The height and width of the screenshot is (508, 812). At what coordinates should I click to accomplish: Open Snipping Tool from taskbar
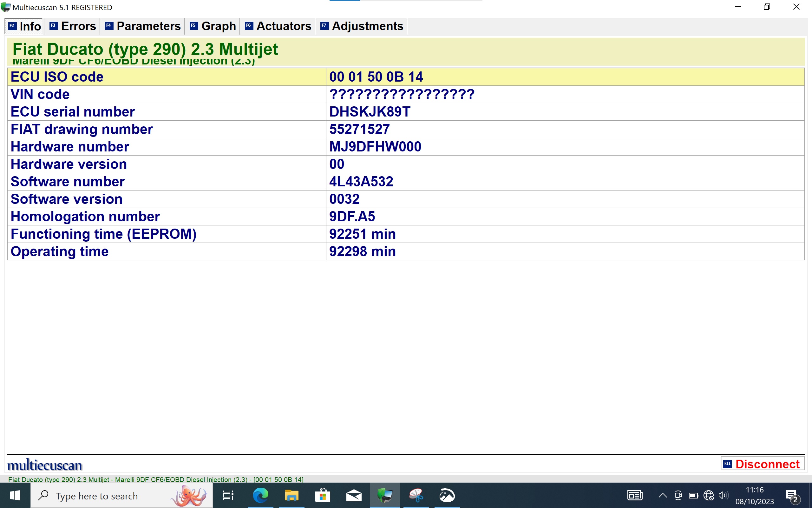pyautogui.click(x=416, y=496)
